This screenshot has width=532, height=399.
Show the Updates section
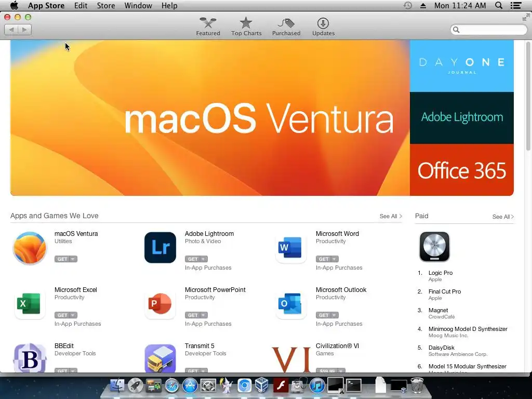(x=323, y=26)
